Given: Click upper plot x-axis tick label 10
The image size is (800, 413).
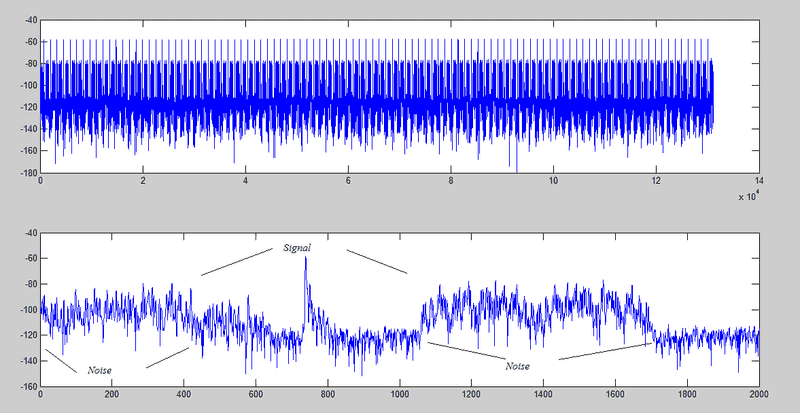Looking at the screenshot, I should click(553, 182).
